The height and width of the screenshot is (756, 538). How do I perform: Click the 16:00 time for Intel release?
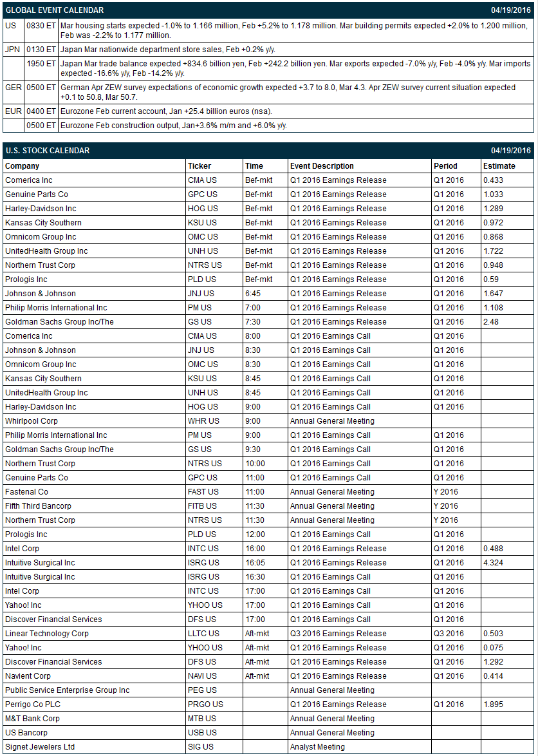point(255,548)
